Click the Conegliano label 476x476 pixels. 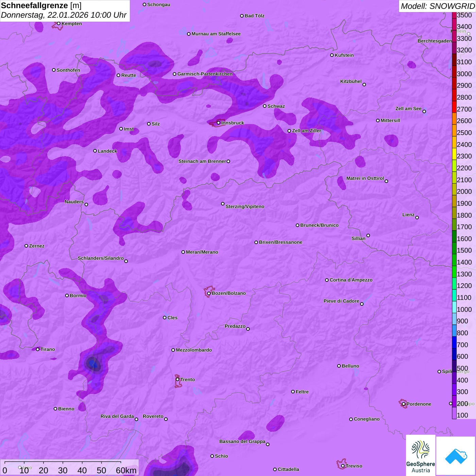pos(367,419)
